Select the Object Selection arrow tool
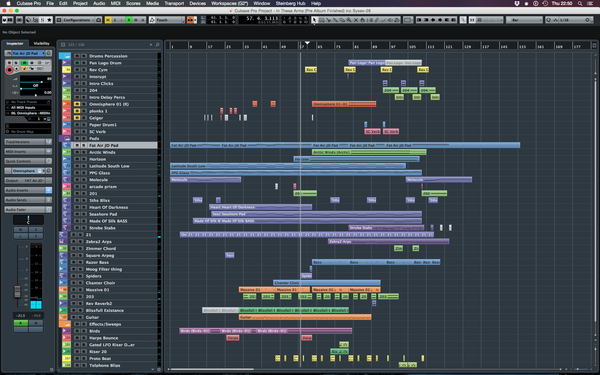 point(314,20)
